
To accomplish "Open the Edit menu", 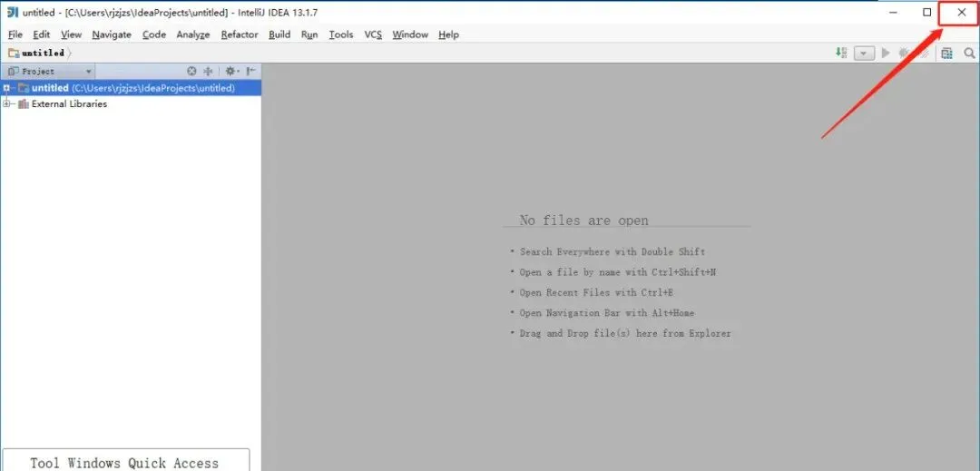I will 41,34.
